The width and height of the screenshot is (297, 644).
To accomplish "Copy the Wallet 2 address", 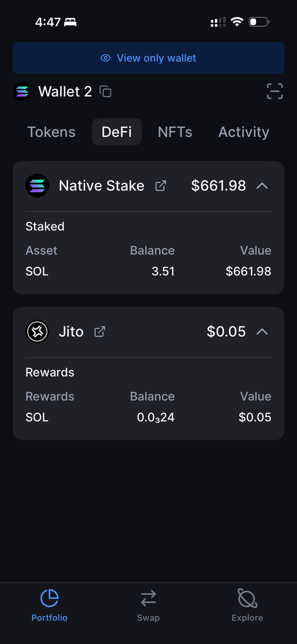I will pyautogui.click(x=105, y=91).
